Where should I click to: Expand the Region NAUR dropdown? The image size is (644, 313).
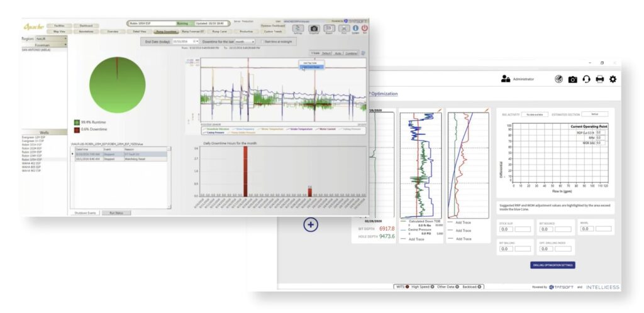tap(64, 39)
